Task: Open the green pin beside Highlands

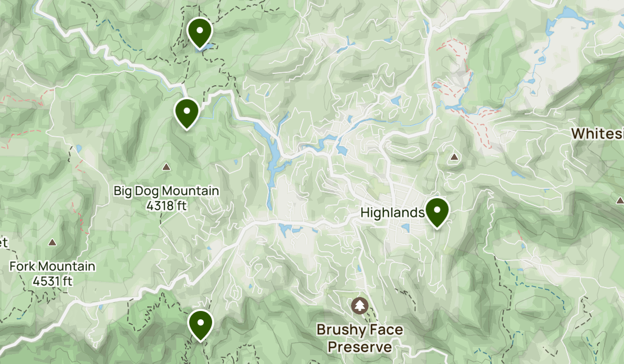Action: [x=437, y=212]
